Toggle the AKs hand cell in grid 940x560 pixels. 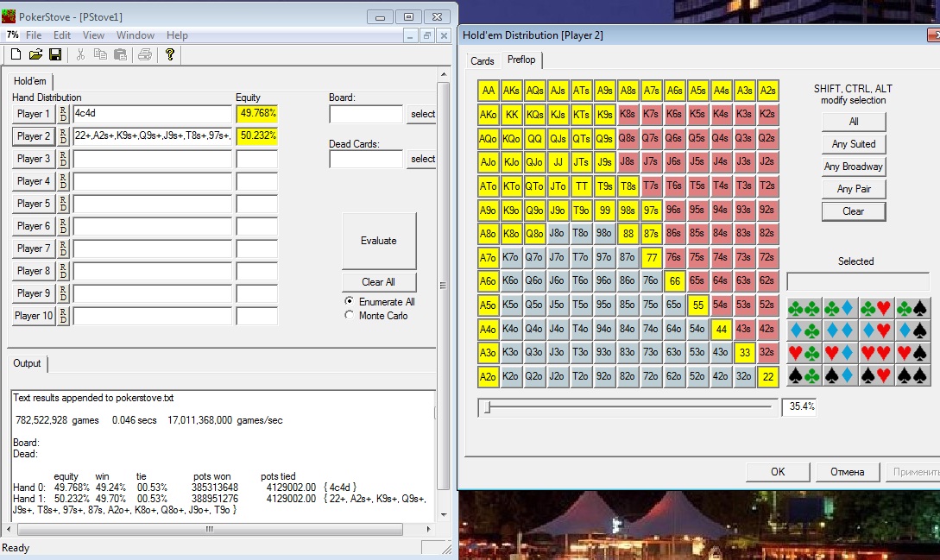coord(511,91)
